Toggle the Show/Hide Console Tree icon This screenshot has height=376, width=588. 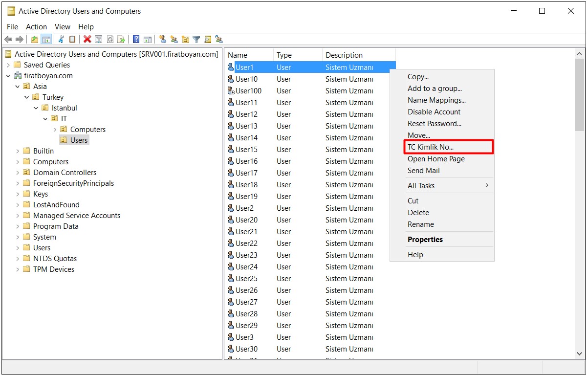coord(46,40)
